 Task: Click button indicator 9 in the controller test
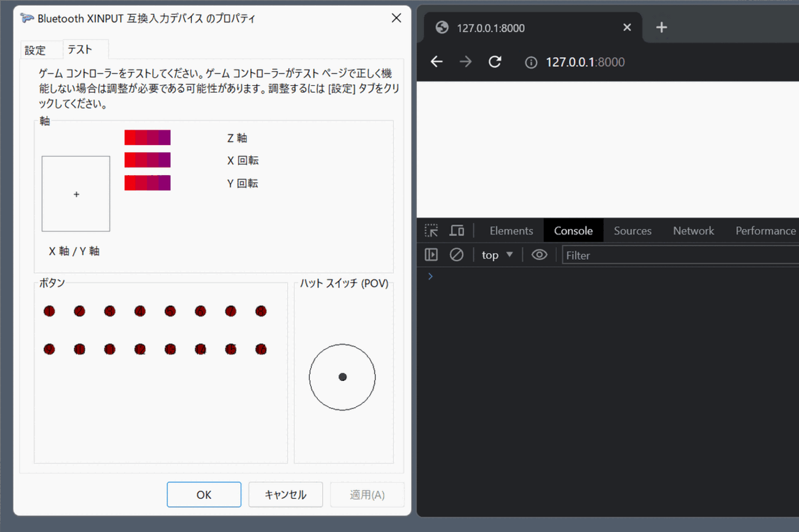coord(49,350)
